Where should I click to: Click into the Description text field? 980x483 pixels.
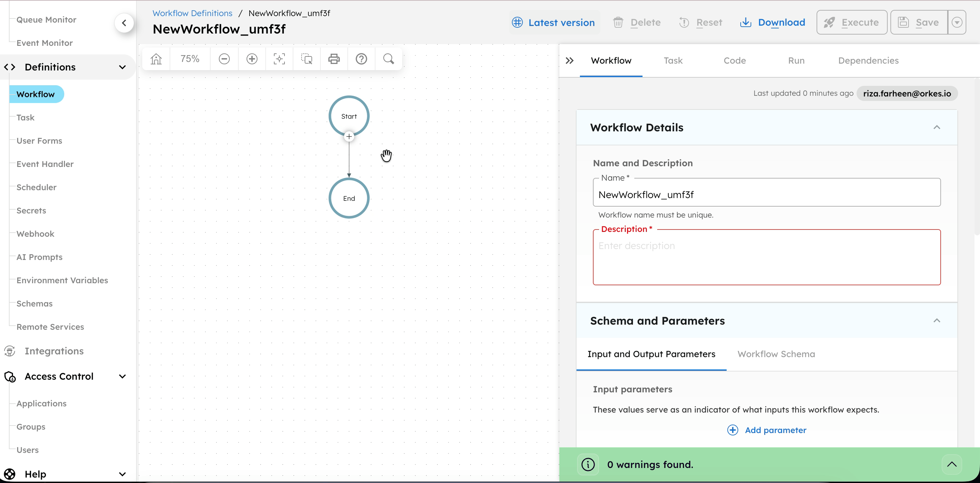(x=766, y=257)
